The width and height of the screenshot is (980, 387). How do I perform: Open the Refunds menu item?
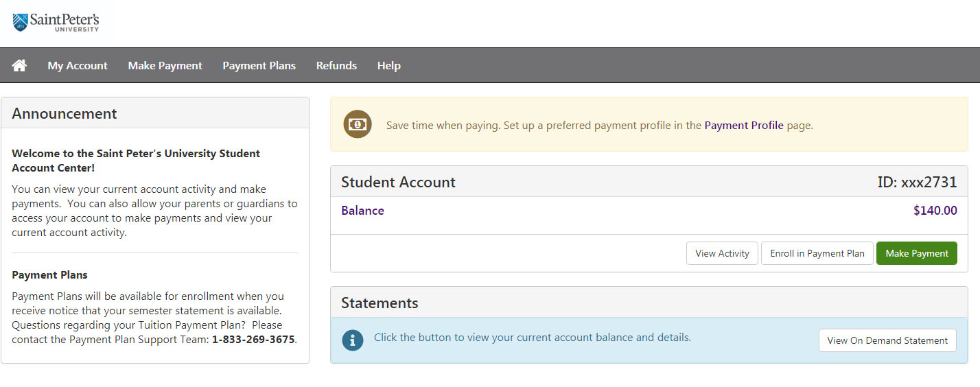pyautogui.click(x=336, y=66)
